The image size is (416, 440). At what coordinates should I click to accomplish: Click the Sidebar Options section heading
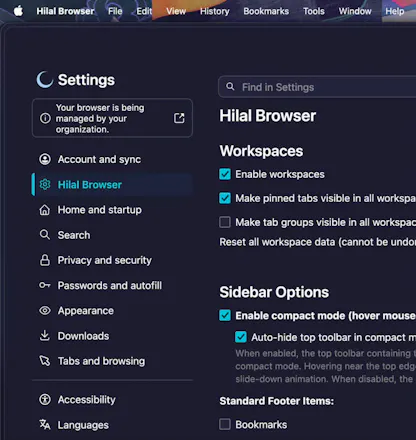click(x=274, y=292)
